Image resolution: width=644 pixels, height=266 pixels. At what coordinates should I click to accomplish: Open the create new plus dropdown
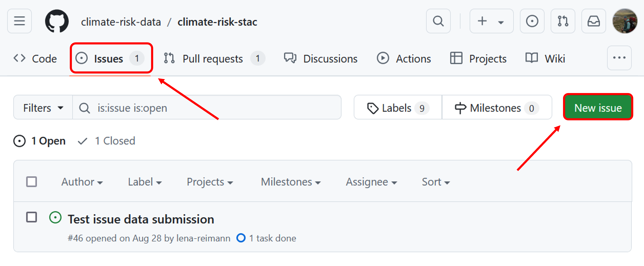click(x=491, y=21)
